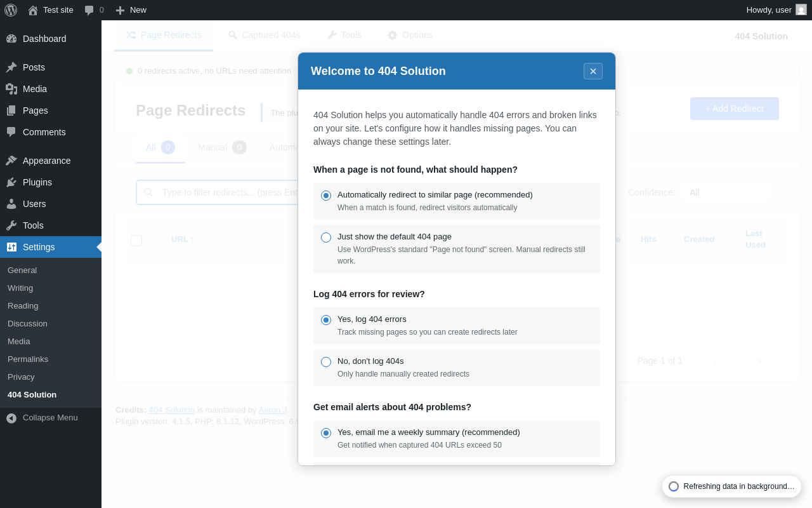Select 'No, don't log 404s' option

326,362
